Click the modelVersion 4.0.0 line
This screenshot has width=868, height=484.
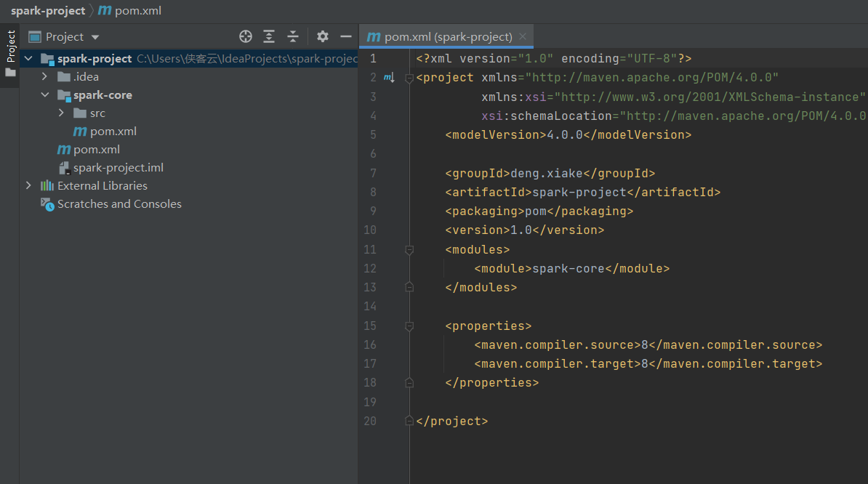click(568, 134)
